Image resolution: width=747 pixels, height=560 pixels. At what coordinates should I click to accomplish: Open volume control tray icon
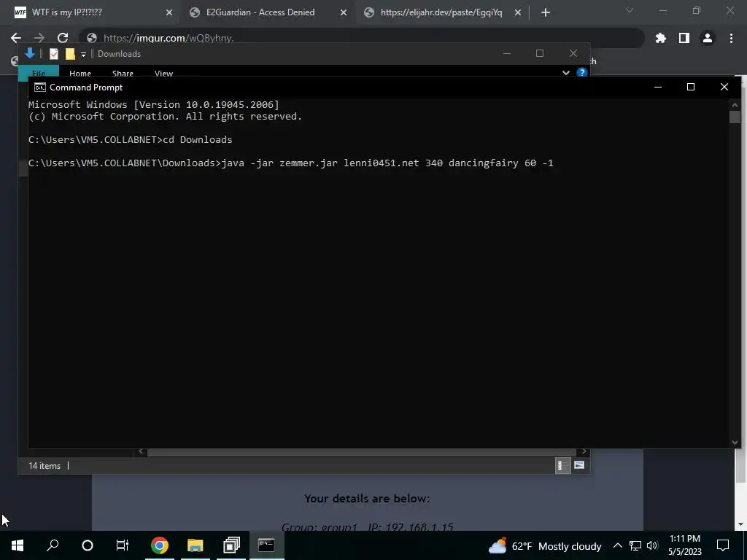(652, 545)
